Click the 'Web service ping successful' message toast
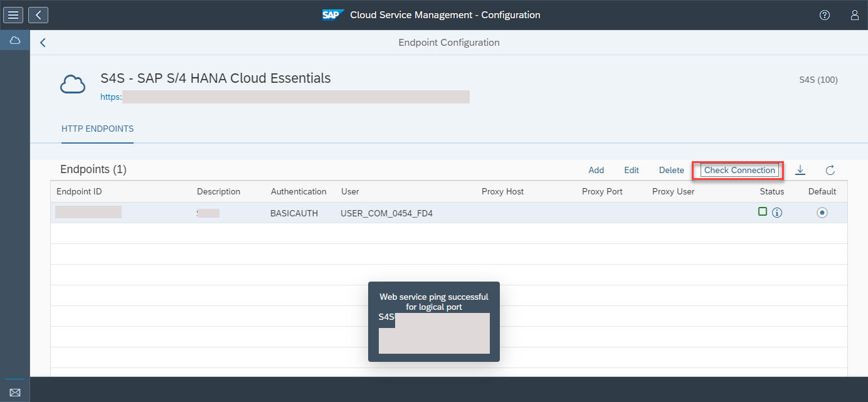The image size is (868, 402). point(434,322)
